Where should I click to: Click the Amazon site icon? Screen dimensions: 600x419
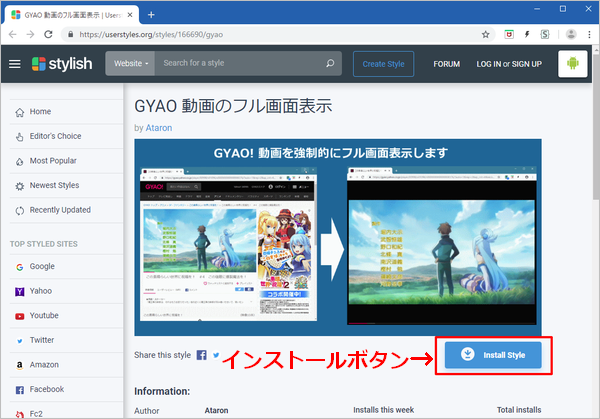coord(20,365)
